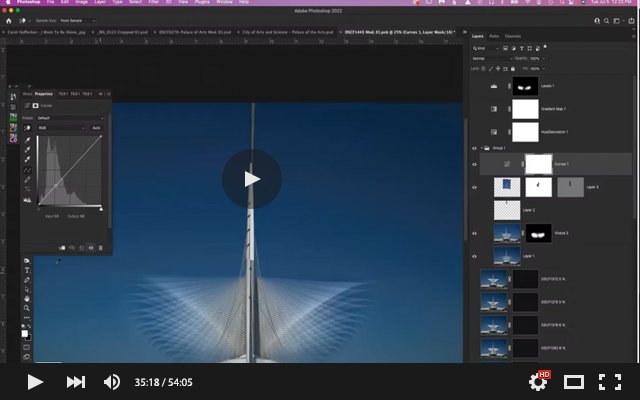Viewport: 640px width, 400px height.
Task: Switch to City of Arts and Science tab
Action: click(287, 32)
